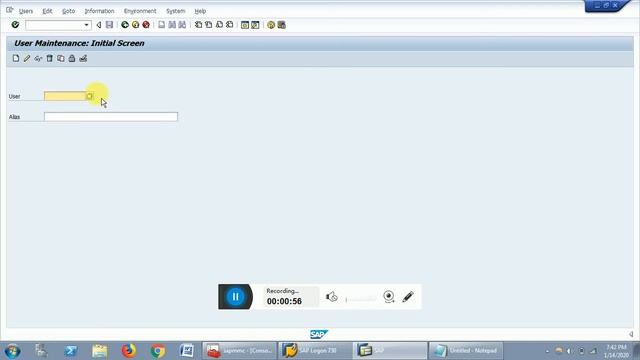Click the Alias input field
This screenshot has height=360, width=640.
pos(111,117)
